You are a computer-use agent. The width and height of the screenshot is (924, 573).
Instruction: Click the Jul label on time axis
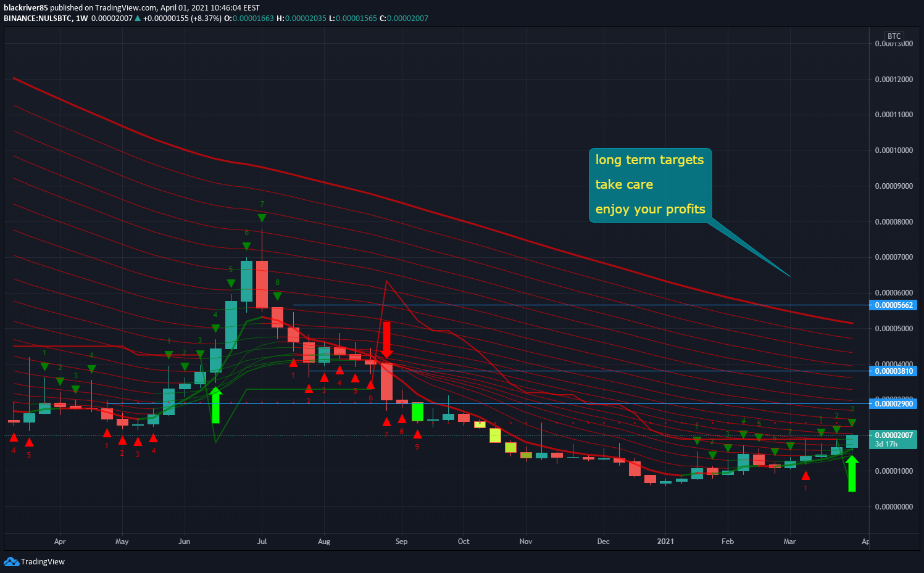[262, 542]
